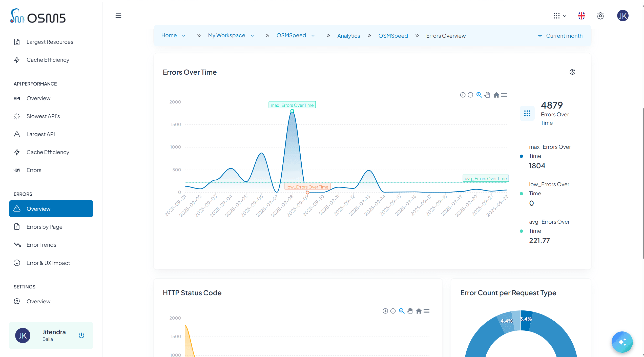The width and height of the screenshot is (644, 357).
Task: Open Errors by Page in sidebar
Action: [x=45, y=227]
